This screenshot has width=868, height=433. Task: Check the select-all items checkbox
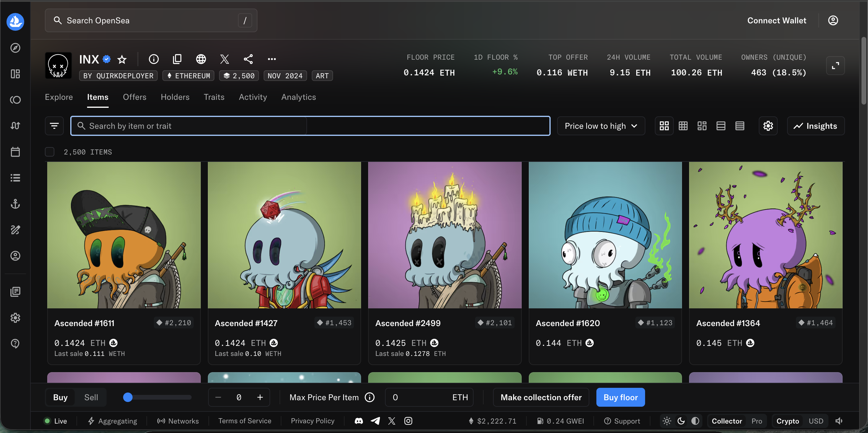tap(50, 152)
